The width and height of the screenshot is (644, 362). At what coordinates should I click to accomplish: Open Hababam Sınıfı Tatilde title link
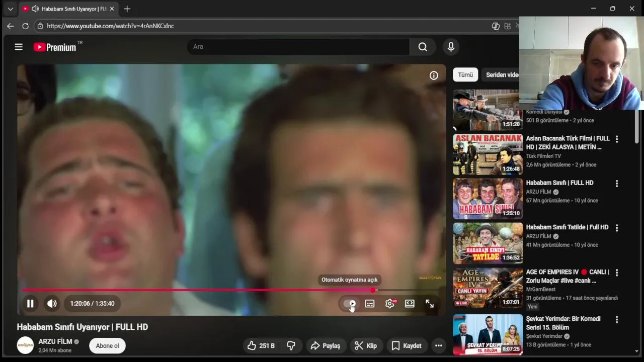[567, 227]
